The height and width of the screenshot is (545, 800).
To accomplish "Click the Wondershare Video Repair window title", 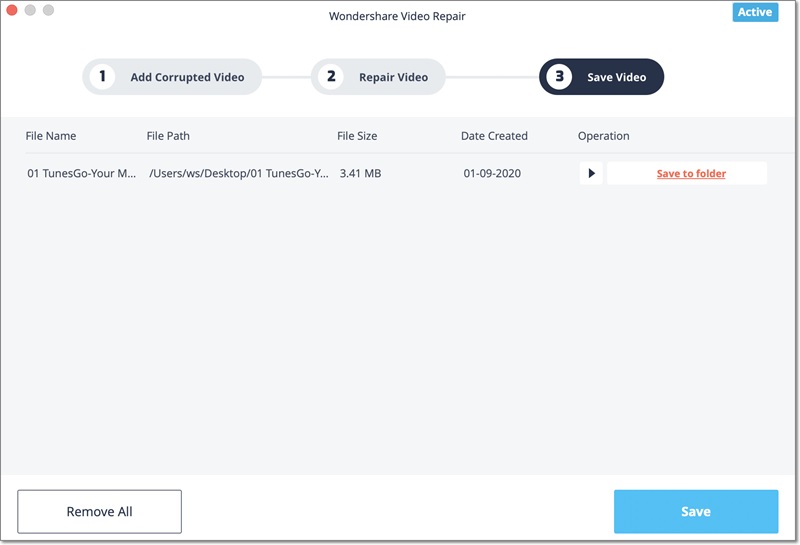I will click(x=397, y=16).
